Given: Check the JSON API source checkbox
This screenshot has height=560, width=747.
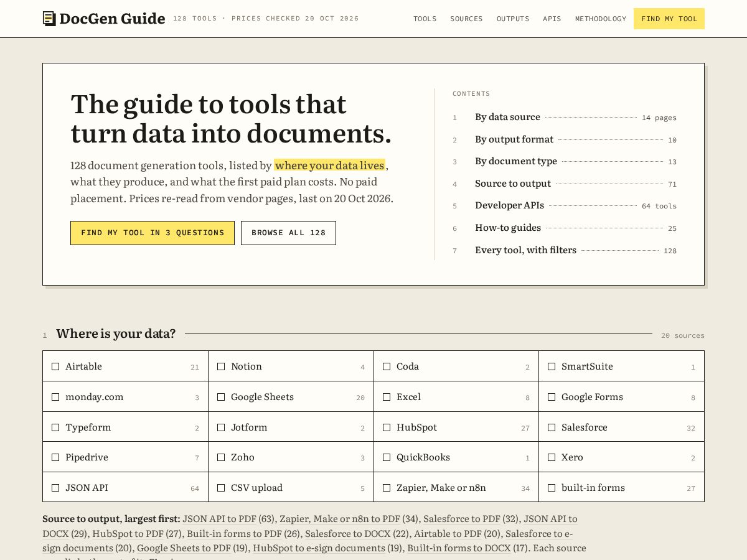Looking at the screenshot, I should pyautogui.click(x=55, y=488).
